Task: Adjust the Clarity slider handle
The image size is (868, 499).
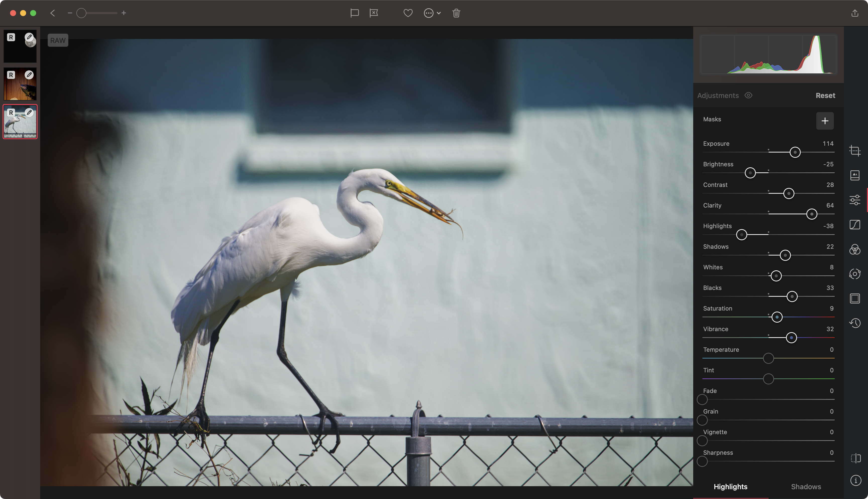Action: tap(811, 214)
